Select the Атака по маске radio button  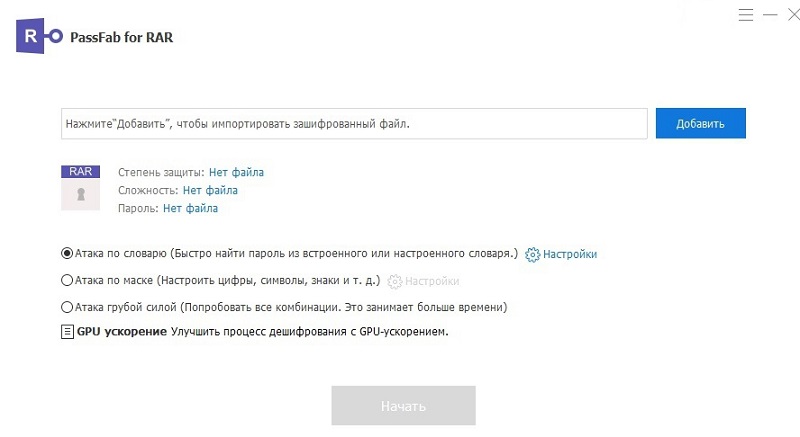[x=67, y=281]
